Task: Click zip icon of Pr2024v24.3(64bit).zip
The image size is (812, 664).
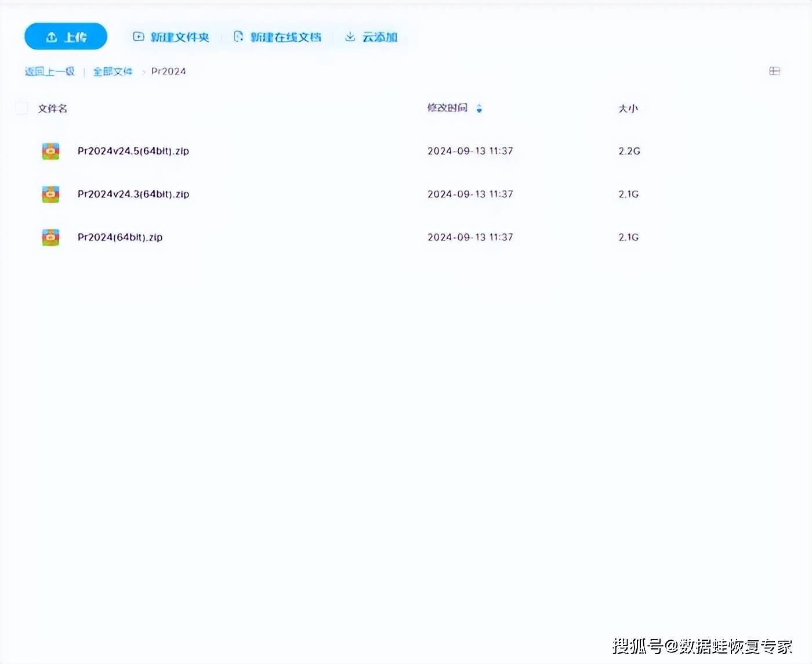Action: click(x=51, y=194)
